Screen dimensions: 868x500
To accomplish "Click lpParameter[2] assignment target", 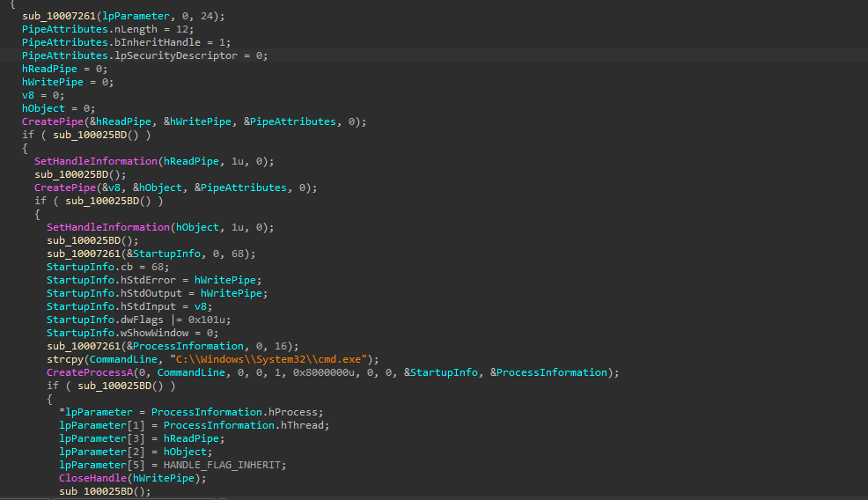I will (102, 452).
